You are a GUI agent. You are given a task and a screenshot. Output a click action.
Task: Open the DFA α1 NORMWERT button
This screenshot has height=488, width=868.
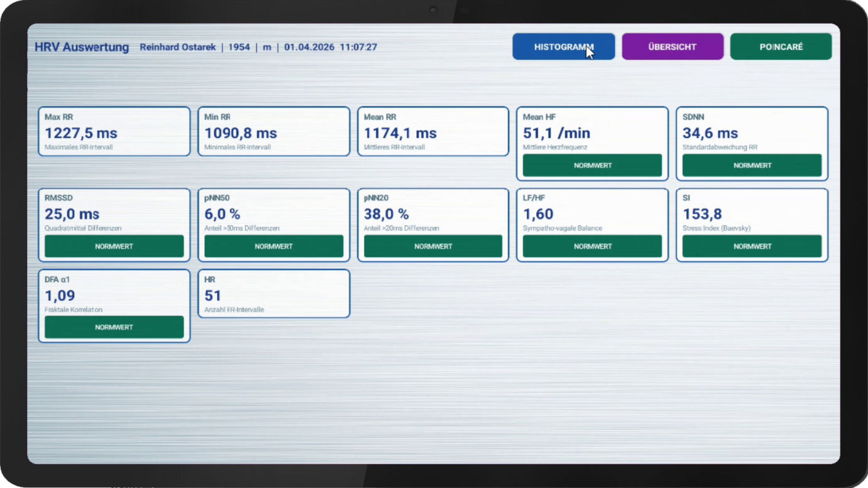pyautogui.click(x=114, y=327)
